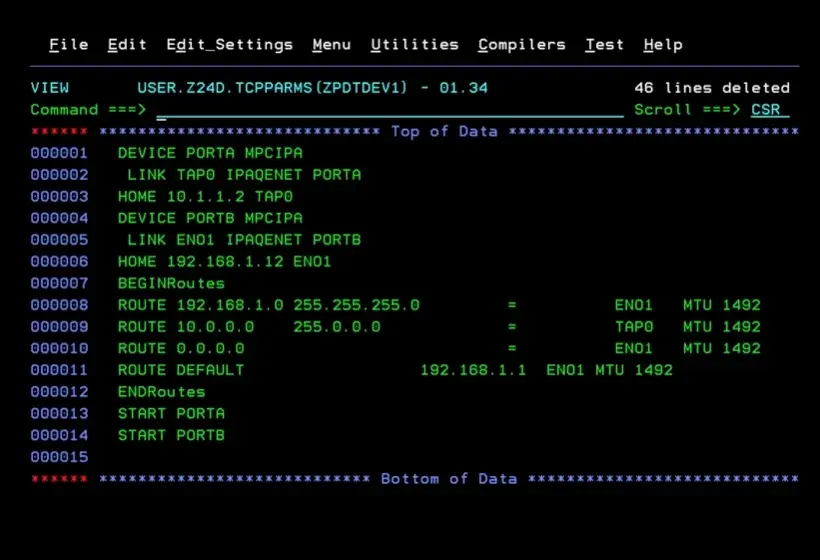Open the Utilities menu
Image resolution: width=820 pixels, height=560 pixels.
point(415,45)
